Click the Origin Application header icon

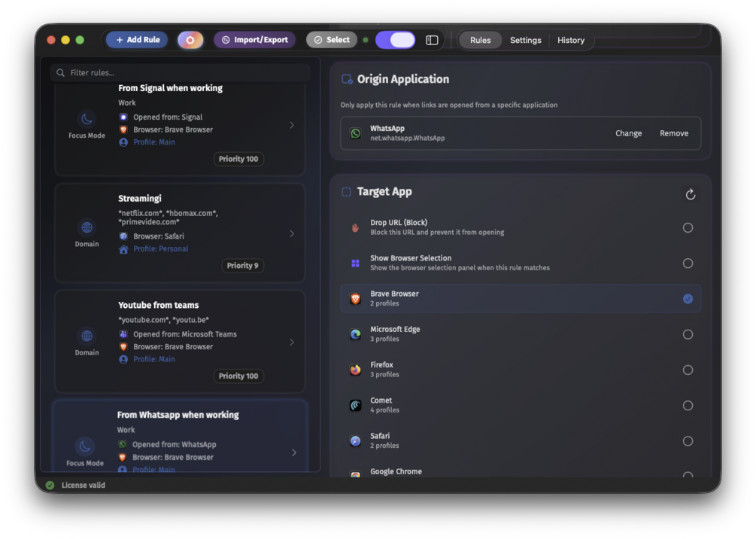[x=347, y=79]
